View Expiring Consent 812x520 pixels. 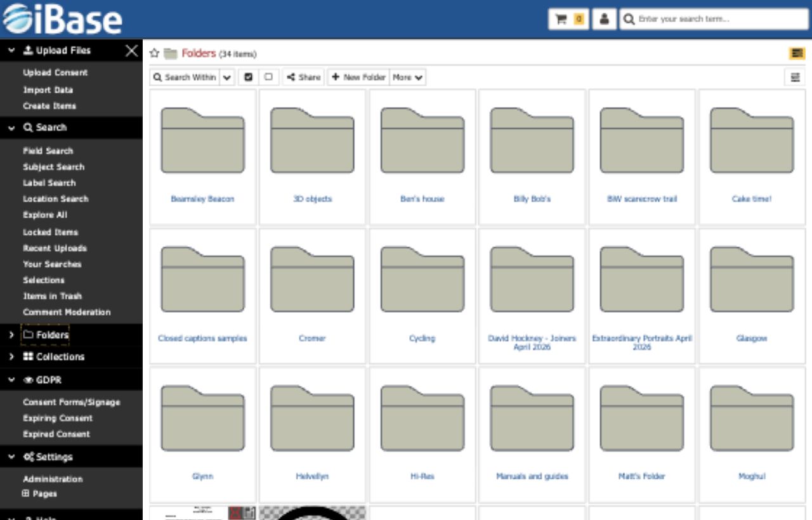tap(58, 419)
